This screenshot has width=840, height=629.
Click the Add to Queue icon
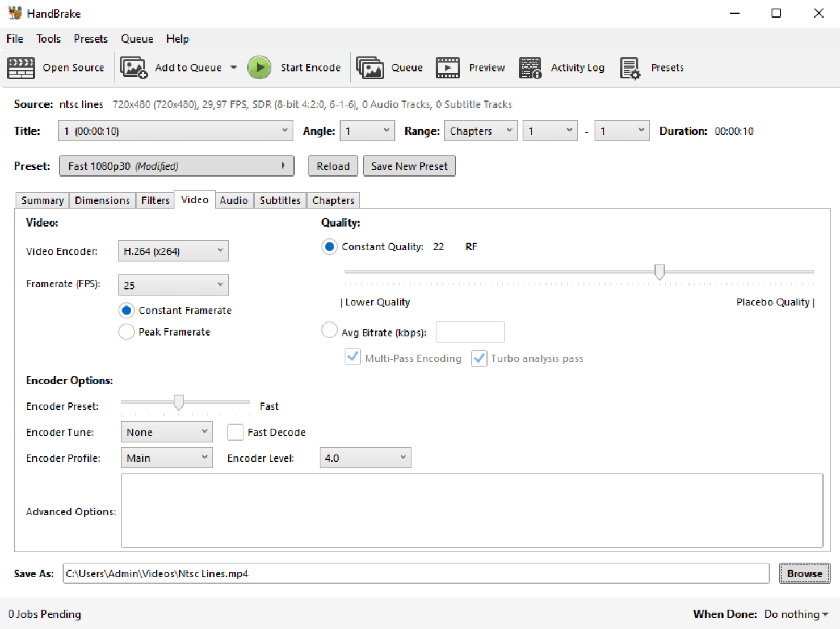(x=133, y=68)
